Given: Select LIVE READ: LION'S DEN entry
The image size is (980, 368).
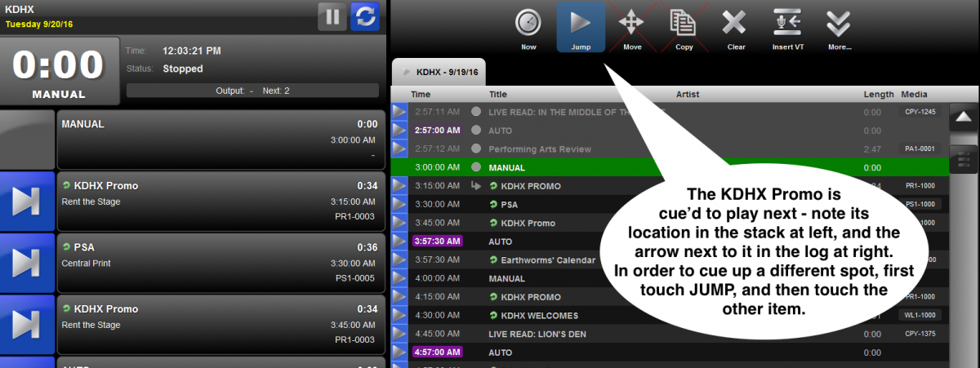Looking at the screenshot, I should [537, 335].
